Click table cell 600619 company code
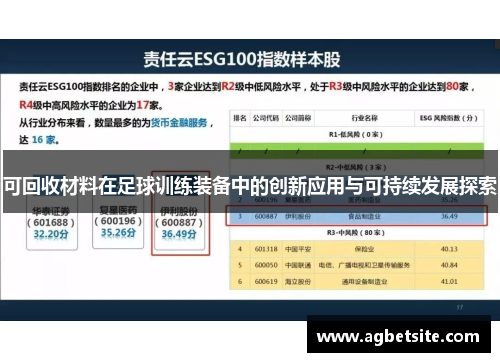Image resolution: width=500 pixels, height=362 pixels. pyautogui.click(x=266, y=281)
